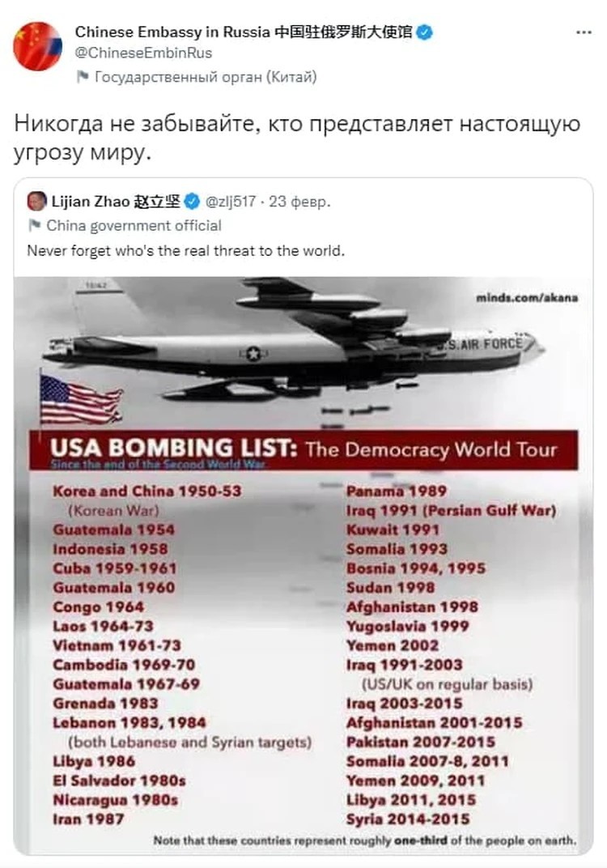The image size is (607, 868).
Task: Open the Lijian Zhao quoted tweet name
Action: tap(115, 202)
